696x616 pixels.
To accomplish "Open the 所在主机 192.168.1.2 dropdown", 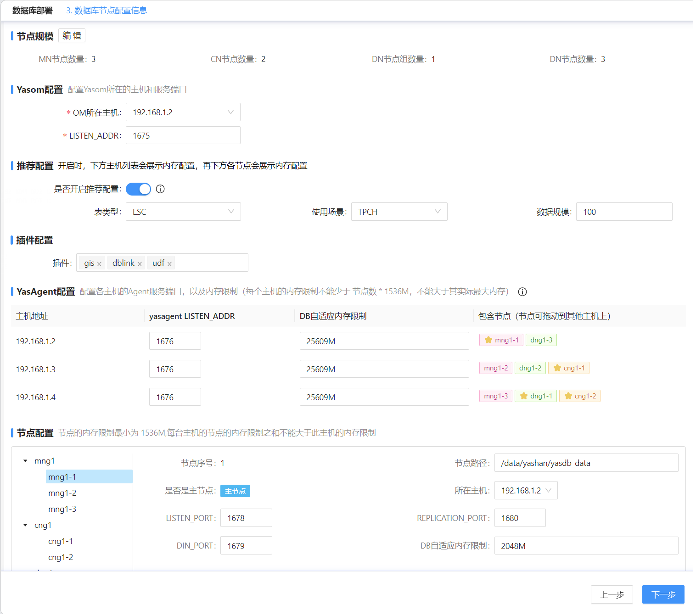I will click(526, 491).
